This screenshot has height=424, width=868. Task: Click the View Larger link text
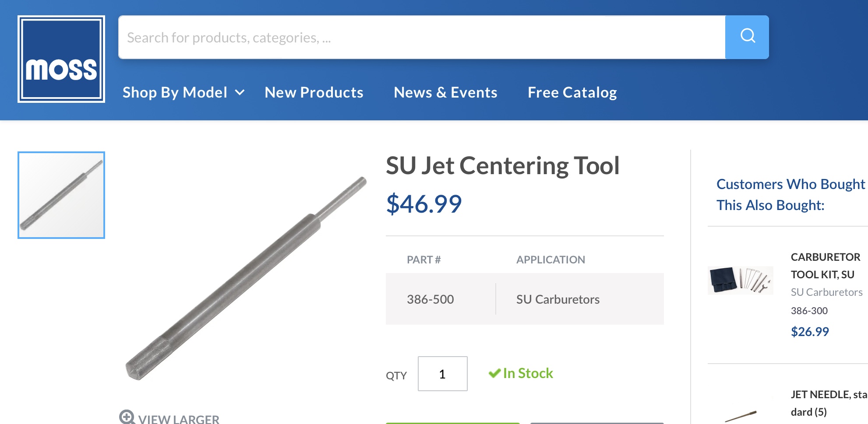point(179,419)
